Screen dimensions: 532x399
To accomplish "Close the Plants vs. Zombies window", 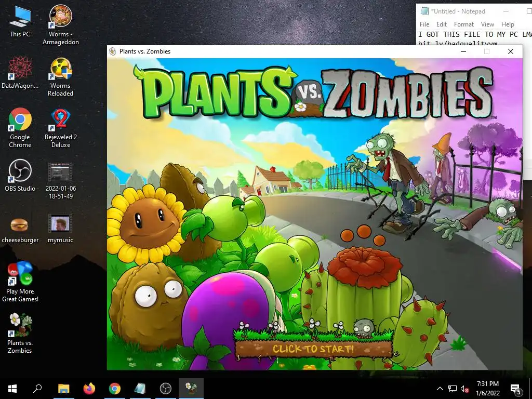I will (x=511, y=51).
